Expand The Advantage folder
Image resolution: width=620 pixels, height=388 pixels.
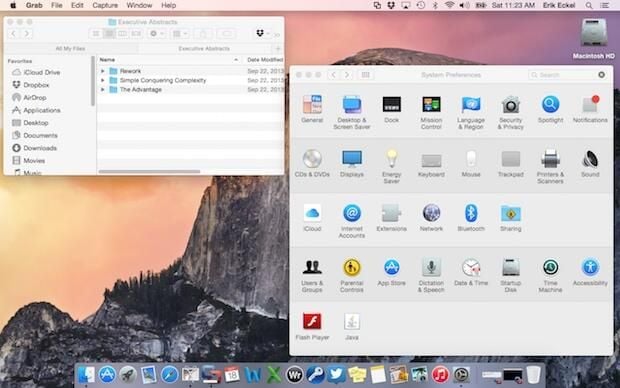(x=103, y=90)
